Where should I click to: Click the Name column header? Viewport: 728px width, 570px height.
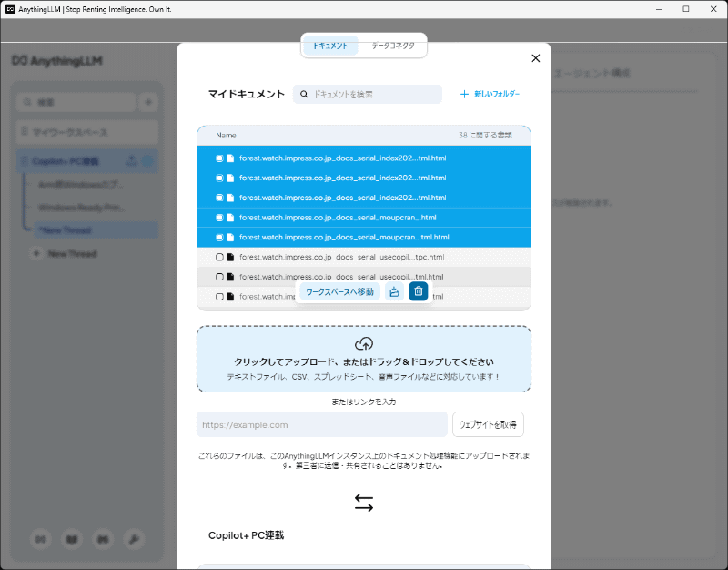click(226, 135)
